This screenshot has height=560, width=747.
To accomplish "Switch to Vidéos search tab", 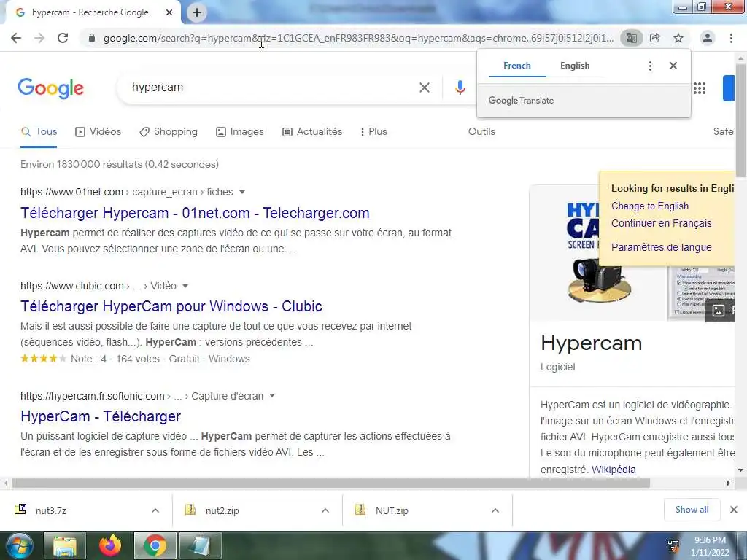I will click(98, 132).
